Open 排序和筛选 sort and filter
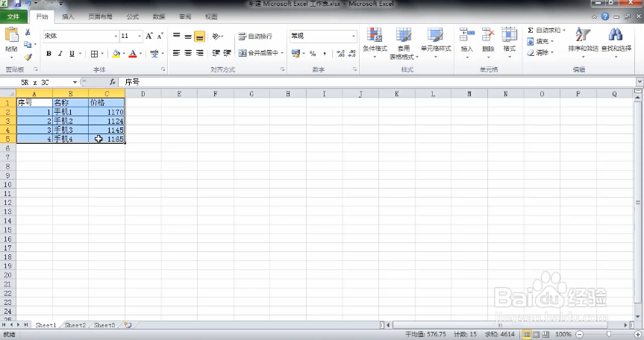The image size is (644, 340). 583,42
